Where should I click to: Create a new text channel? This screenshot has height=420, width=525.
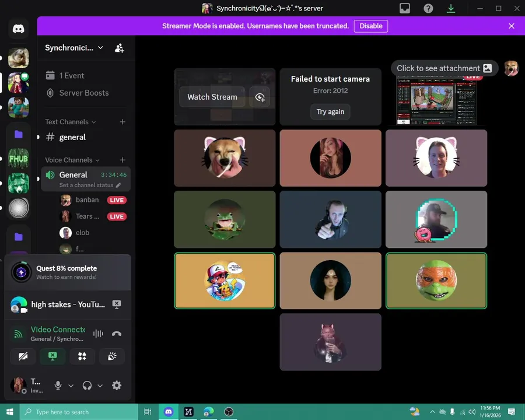pos(123,122)
